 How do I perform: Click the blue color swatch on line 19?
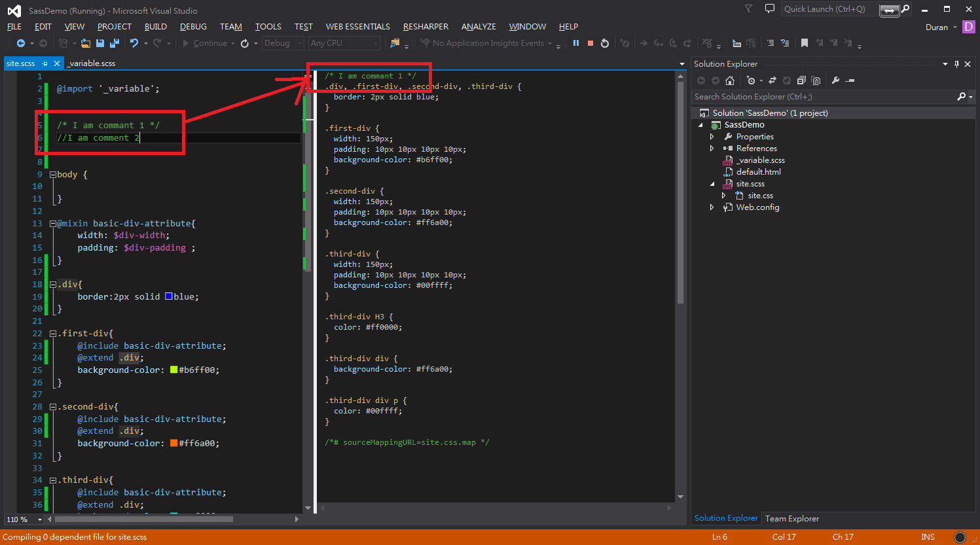[x=168, y=296]
